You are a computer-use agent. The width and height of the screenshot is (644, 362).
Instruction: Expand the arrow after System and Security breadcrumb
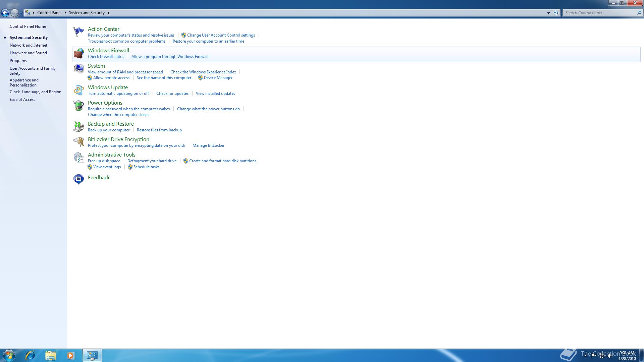click(108, 13)
